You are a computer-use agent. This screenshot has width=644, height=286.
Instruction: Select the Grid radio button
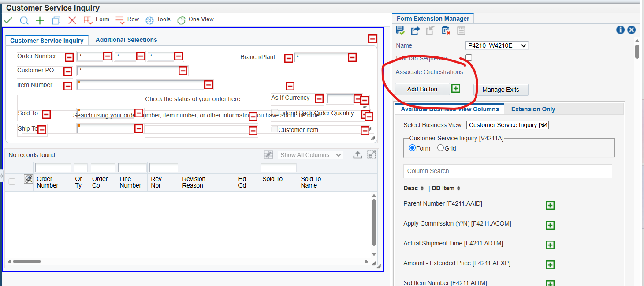440,148
